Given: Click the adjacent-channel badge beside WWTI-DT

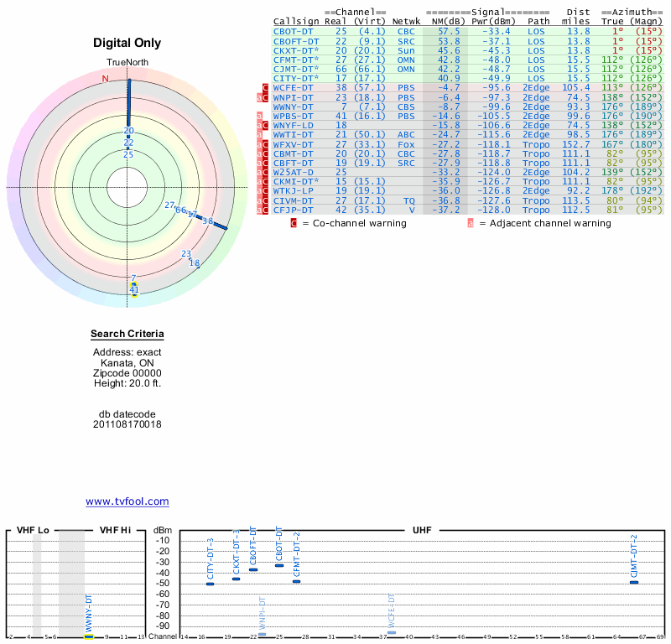Looking at the screenshot, I should point(259,135).
